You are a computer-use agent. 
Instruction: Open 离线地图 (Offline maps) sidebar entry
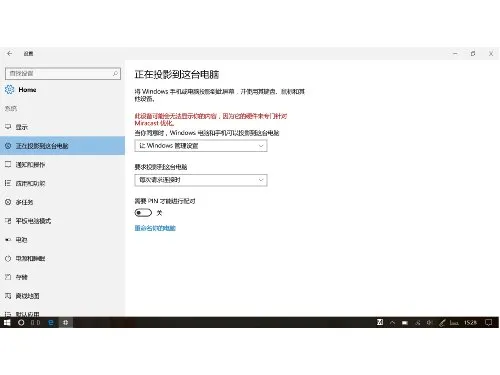[62, 296]
